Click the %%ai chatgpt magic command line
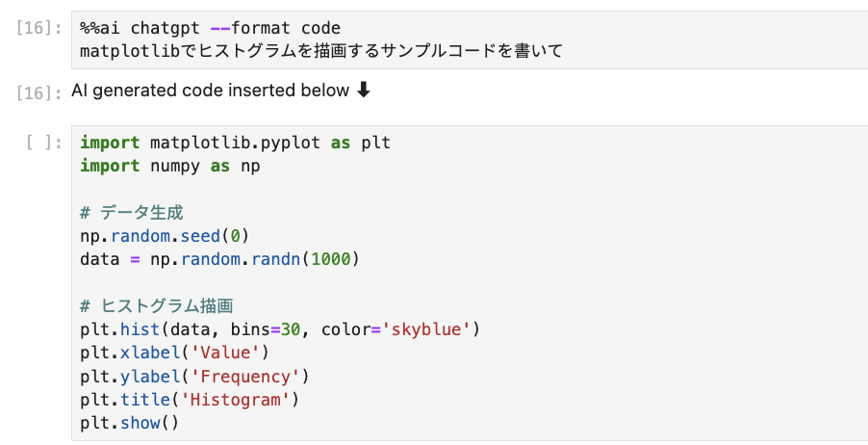 [x=211, y=28]
